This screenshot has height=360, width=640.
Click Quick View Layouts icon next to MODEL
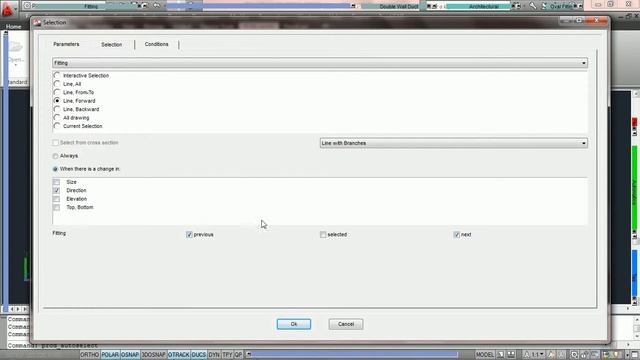coord(501,355)
